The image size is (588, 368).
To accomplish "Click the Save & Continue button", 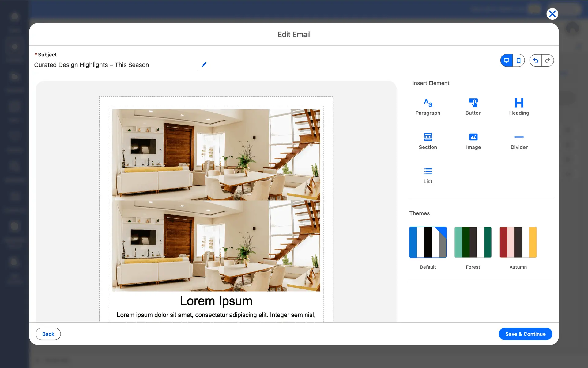I will coord(525,334).
